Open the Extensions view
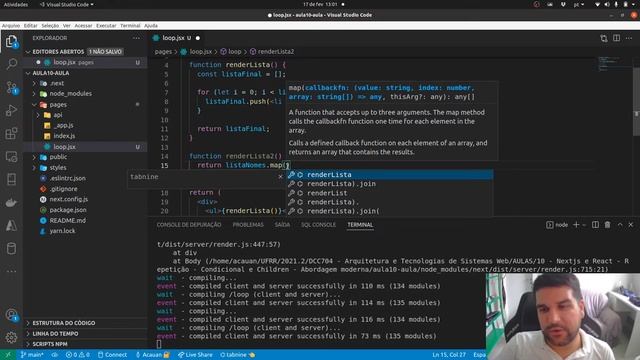This screenshot has height=360, width=640. point(11,133)
